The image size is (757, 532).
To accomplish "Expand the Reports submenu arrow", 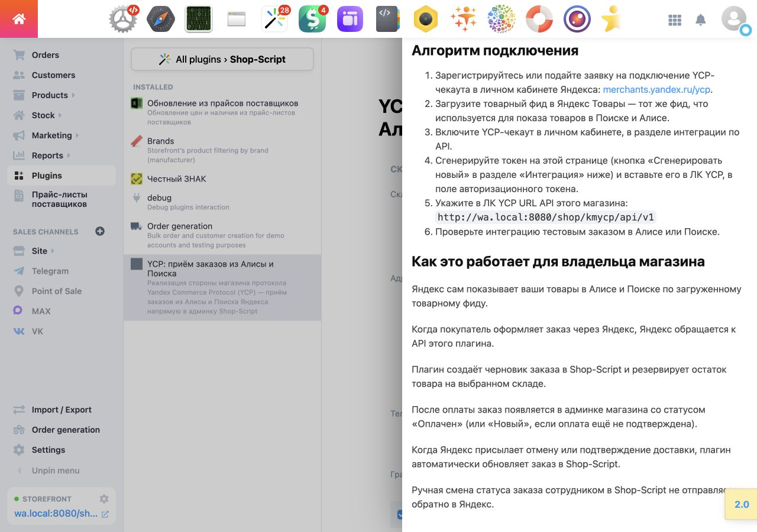I will point(69,155).
